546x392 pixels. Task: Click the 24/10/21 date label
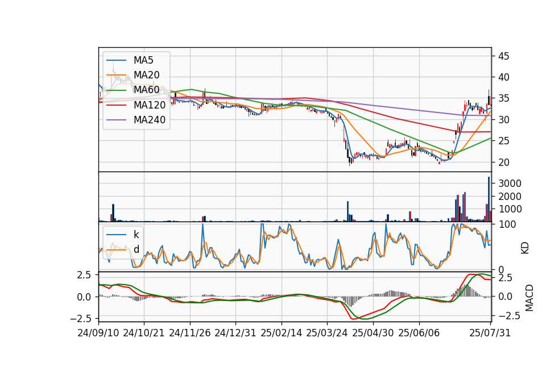click(x=144, y=333)
